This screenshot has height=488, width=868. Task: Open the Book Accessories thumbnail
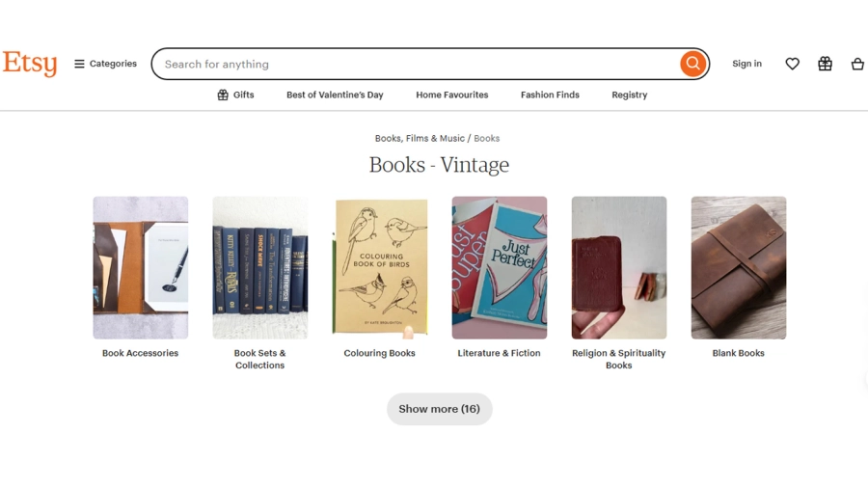[141, 267]
